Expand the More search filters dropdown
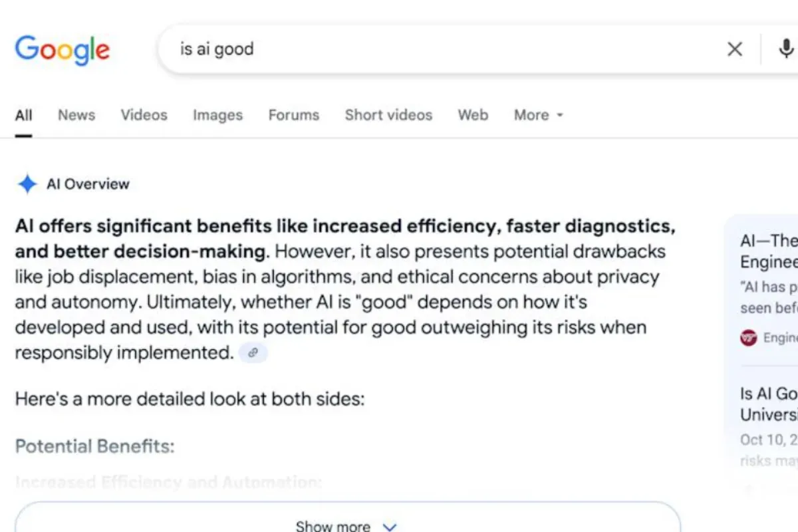This screenshot has height=532, width=798. click(538, 115)
